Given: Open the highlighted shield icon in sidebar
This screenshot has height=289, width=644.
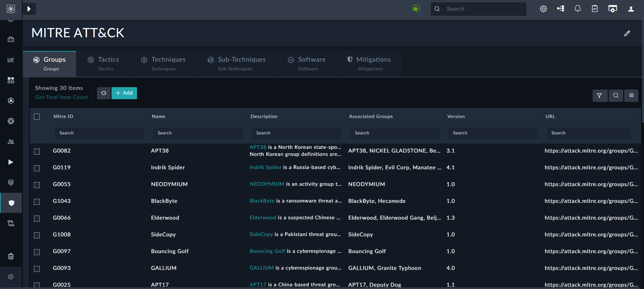Looking at the screenshot, I should pos(11,203).
